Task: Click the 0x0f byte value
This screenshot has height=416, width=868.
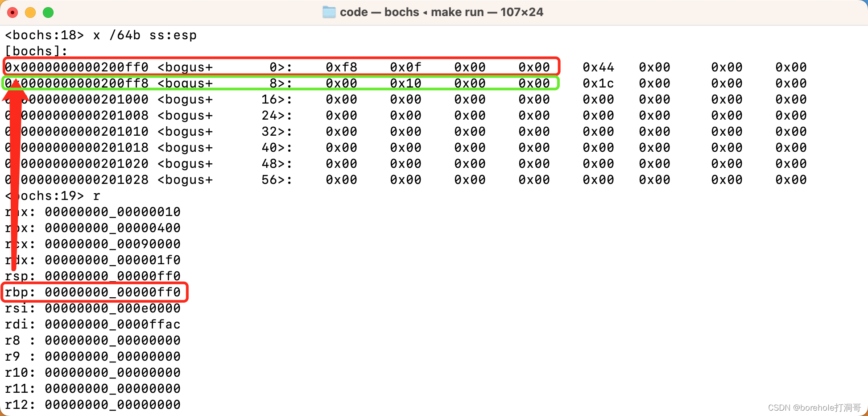Action: pos(405,67)
